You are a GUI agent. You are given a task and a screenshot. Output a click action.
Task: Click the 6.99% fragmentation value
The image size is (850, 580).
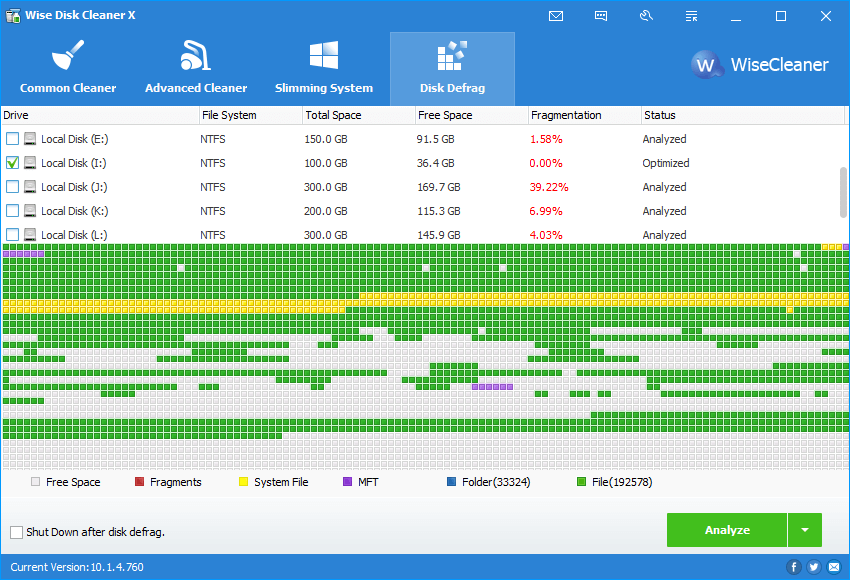point(546,211)
